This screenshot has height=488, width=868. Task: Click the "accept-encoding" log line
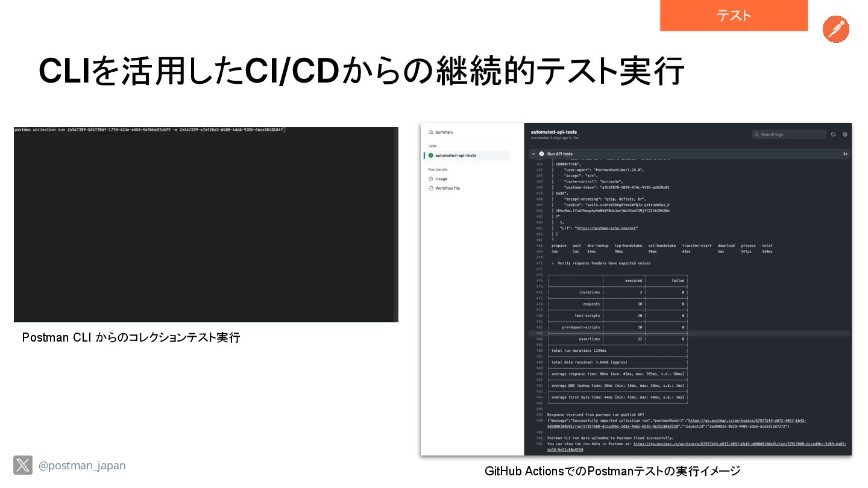[605, 199]
